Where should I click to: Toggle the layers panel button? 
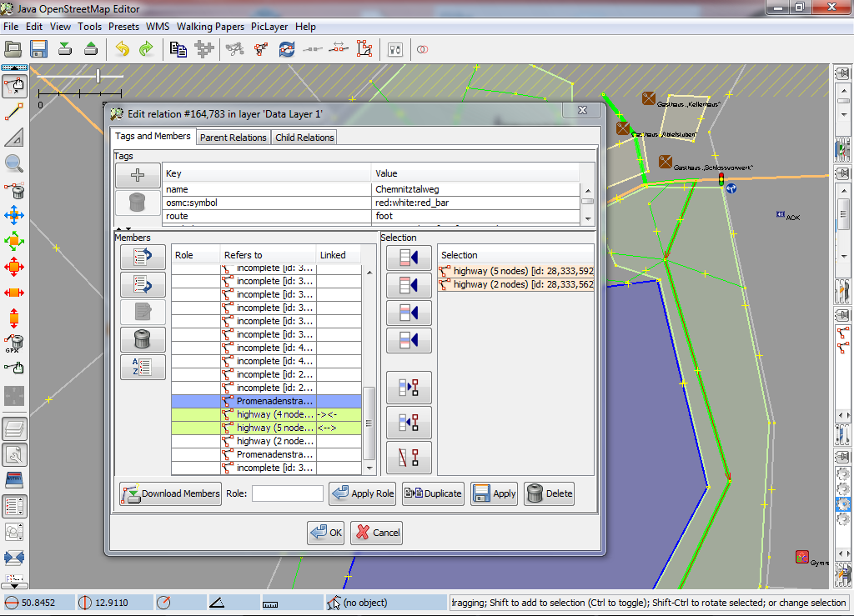(x=14, y=429)
